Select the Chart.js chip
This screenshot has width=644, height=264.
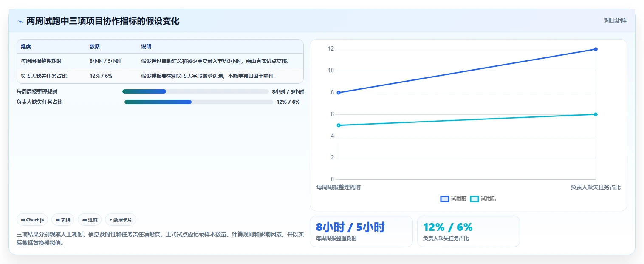pyautogui.click(x=33, y=220)
